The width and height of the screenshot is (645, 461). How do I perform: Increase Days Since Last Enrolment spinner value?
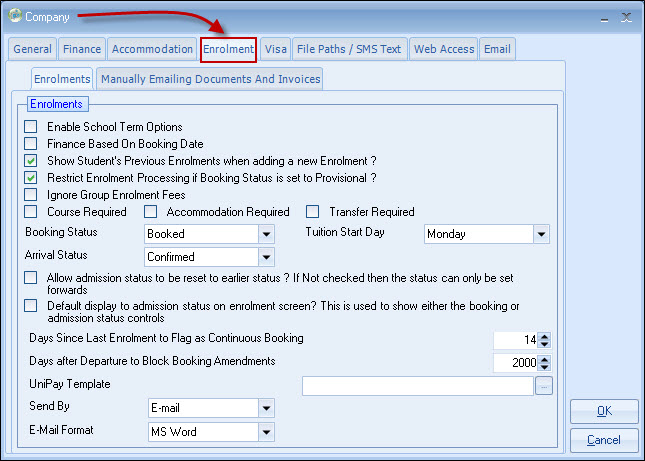click(545, 336)
